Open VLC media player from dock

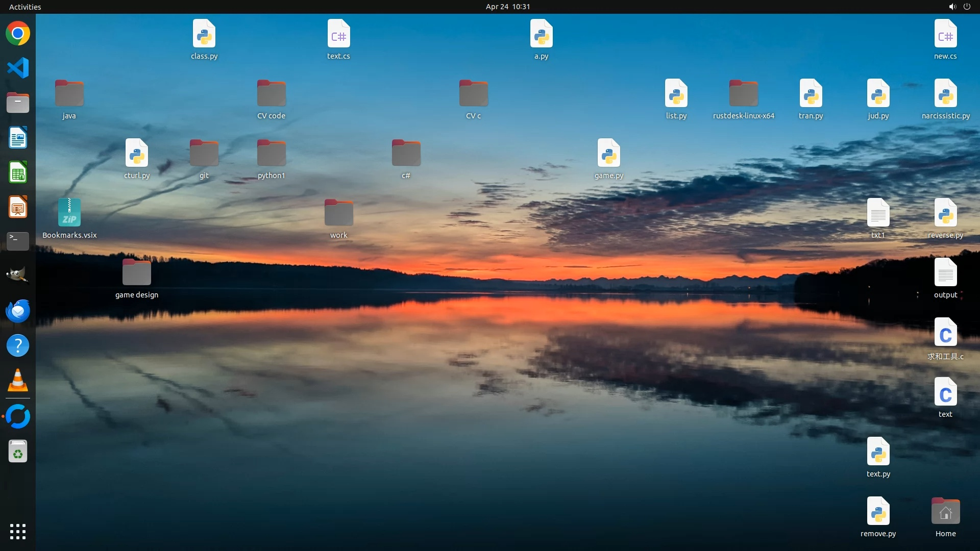18,381
